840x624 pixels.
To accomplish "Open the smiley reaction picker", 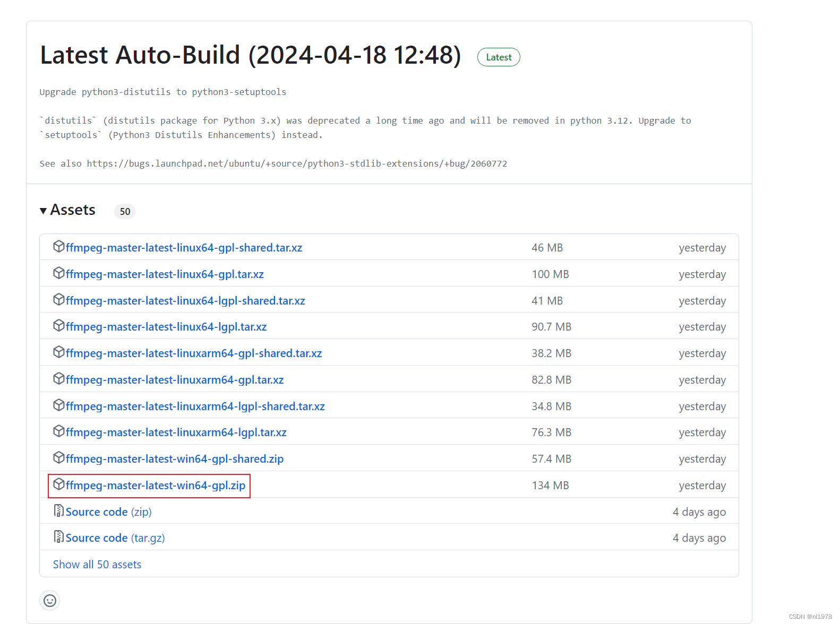I will (x=49, y=601).
